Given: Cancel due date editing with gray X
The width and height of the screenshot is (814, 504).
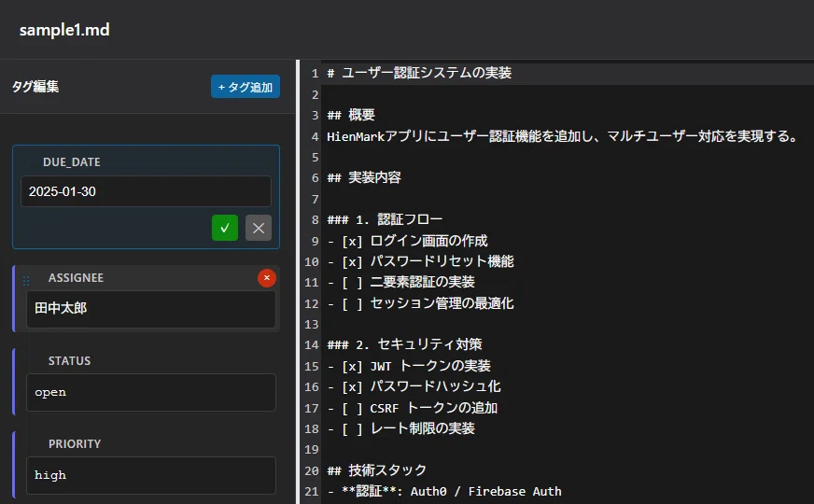Looking at the screenshot, I should (x=259, y=228).
